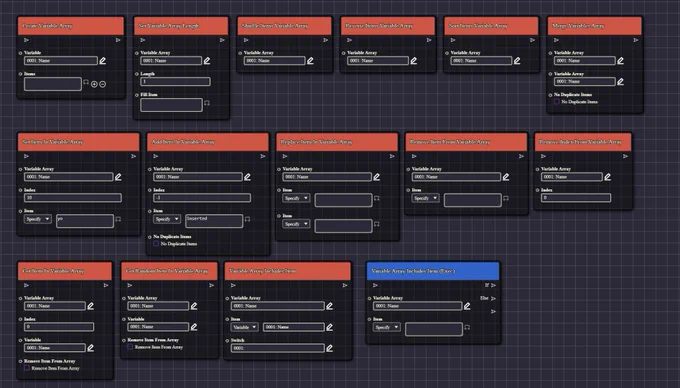Click pencil icon in Reverse Items Variable Array node
This screenshot has width=680, height=388.
coord(414,61)
